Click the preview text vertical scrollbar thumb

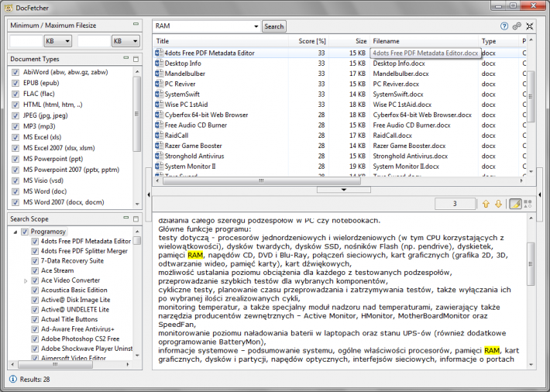(531, 263)
